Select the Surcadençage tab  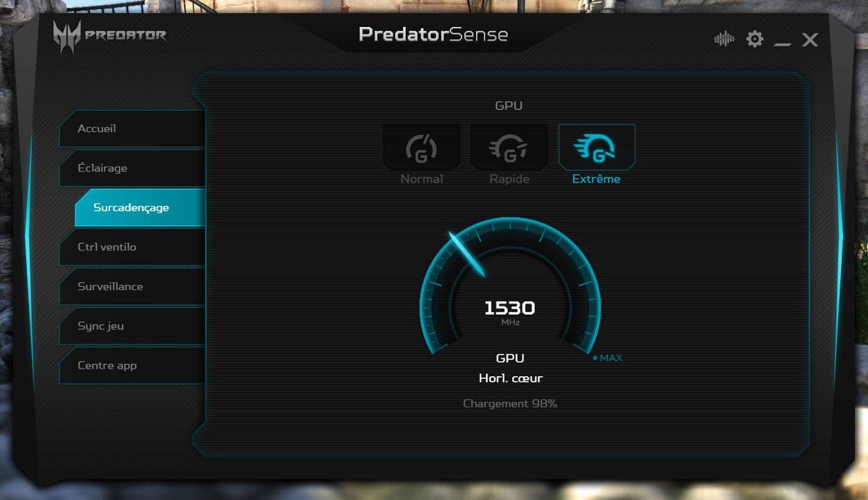pyautogui.click(x=140, y=207)
